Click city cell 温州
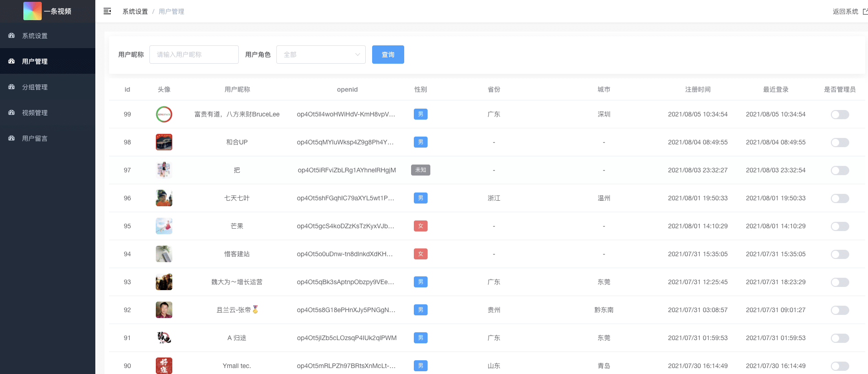 pyautogui.click(x=604, y=198)
